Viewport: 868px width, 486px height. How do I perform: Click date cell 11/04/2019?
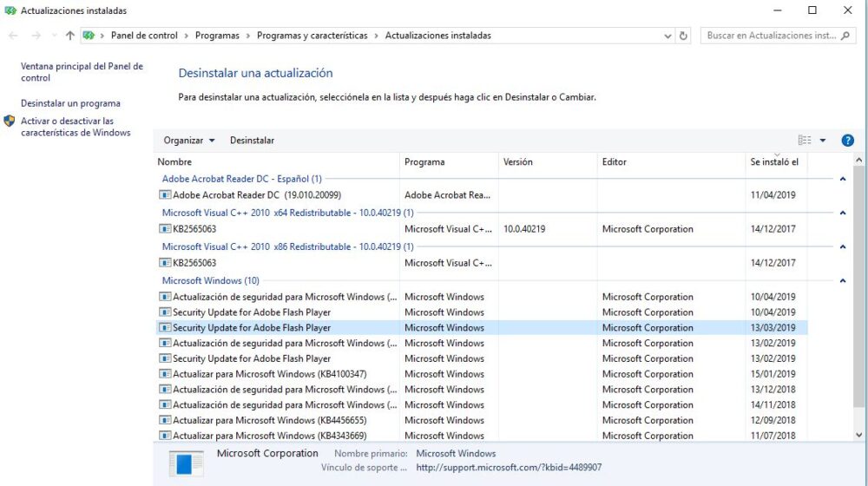pyautogui.click(x=773, y=195)
